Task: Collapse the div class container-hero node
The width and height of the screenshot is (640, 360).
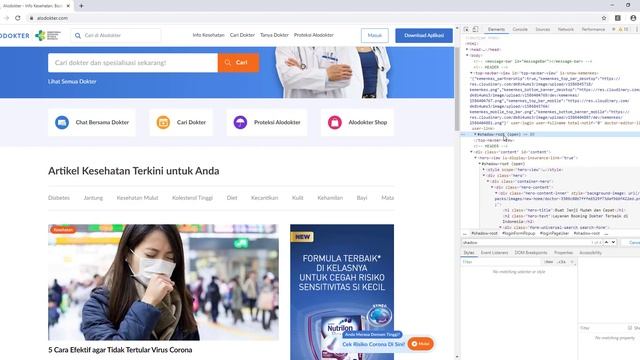Action: click(488, 181)
